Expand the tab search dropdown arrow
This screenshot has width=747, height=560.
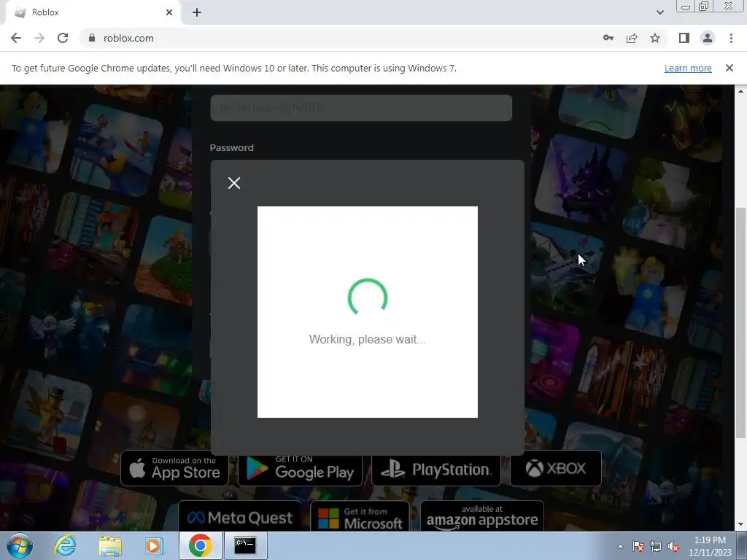(x=659, y=12)
